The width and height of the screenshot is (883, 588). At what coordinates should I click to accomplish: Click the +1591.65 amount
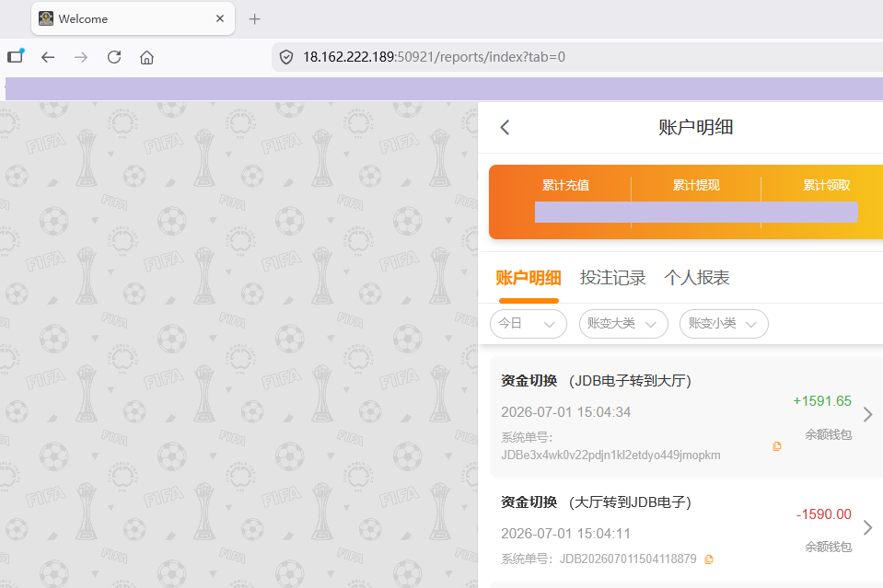point(822,401)
